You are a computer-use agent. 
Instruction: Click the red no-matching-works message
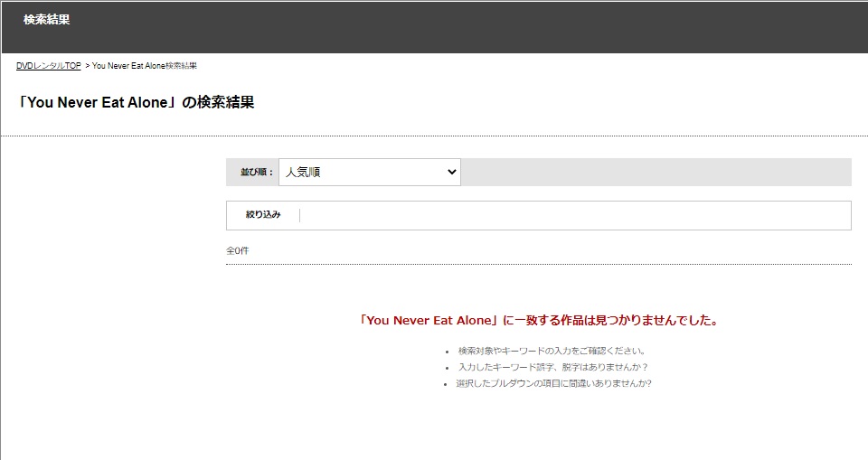[539, 321]
